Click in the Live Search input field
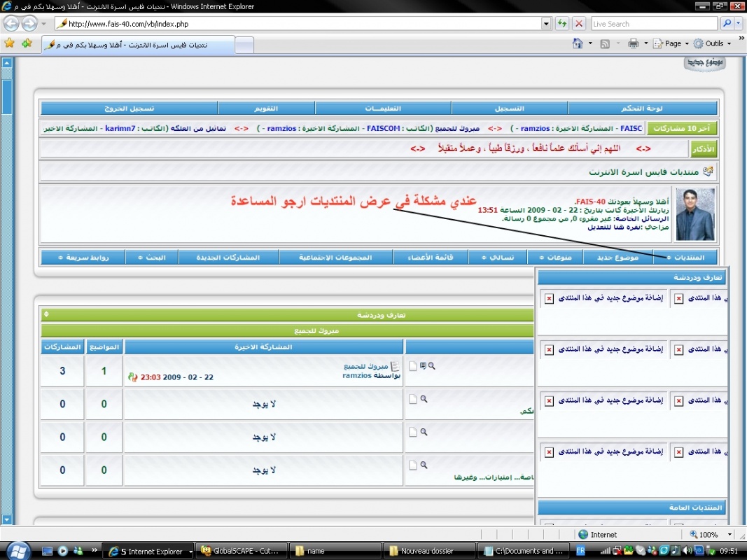 651,23
